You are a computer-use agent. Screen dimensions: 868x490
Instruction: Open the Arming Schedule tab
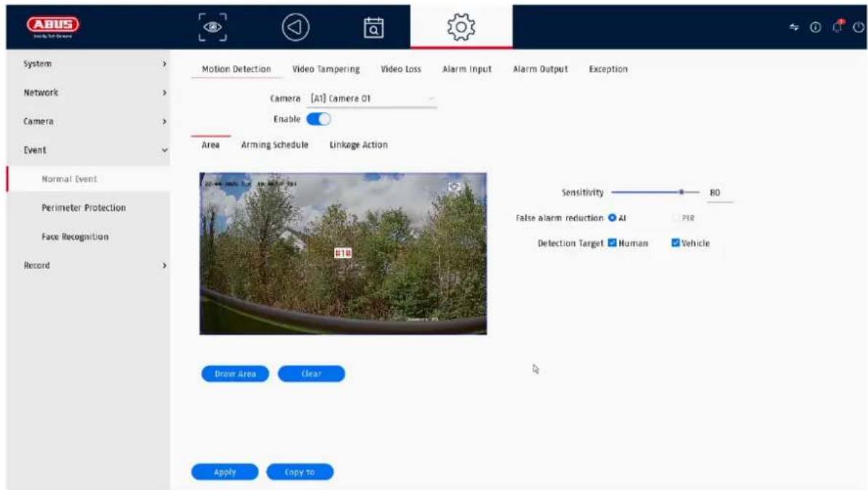[x=274, y=144]
